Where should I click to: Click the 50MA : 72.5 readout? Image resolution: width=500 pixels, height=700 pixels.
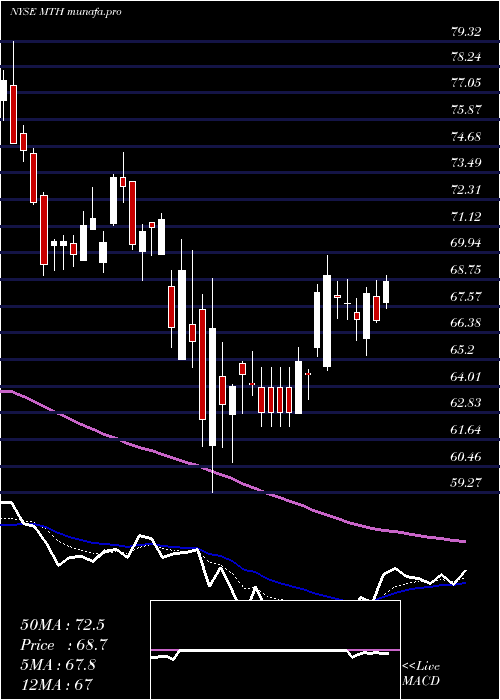tap(64, 625)
